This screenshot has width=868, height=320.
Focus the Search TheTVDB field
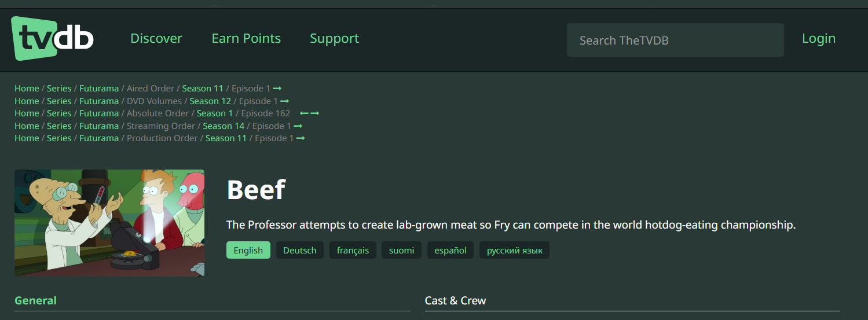[x=675, y=40]
